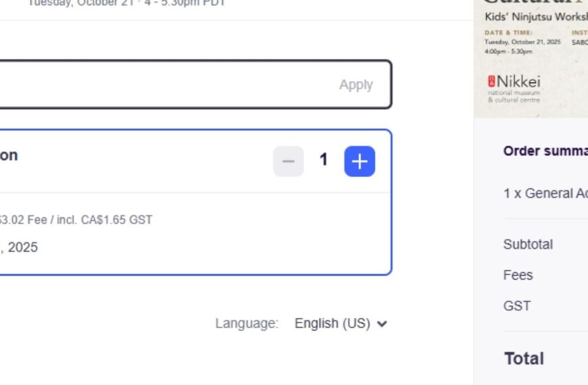This screenshot has height=385, width=588.
Task: Click the Language: label
Action: (x=247, y=324)
